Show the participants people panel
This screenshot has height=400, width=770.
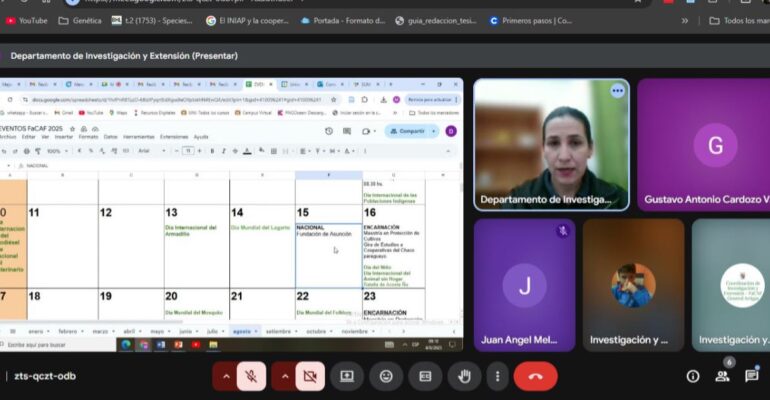[x=722, y=376]
